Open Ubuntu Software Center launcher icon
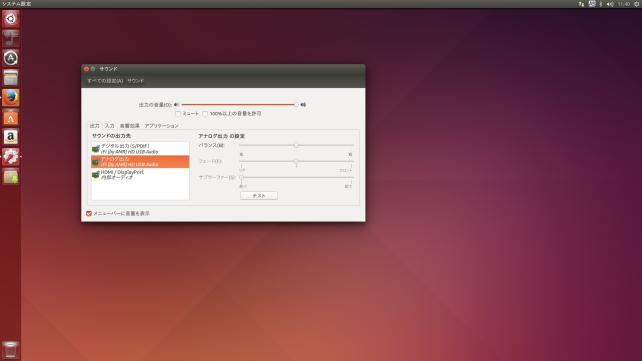 tap(11, 117)
